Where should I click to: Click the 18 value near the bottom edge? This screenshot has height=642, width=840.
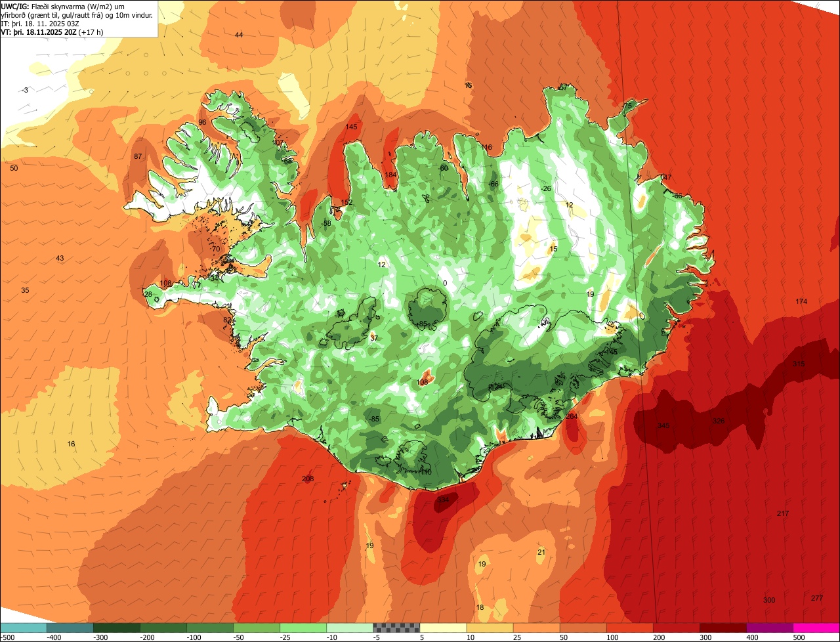pyautogui.click(x=480, y=607)
